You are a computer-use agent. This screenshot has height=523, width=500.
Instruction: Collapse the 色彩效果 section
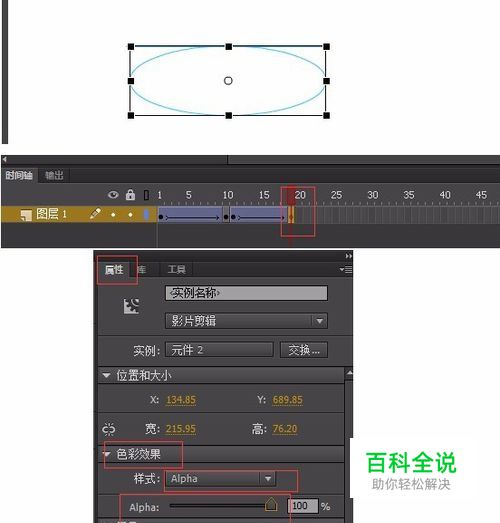[x=107, y=454]
